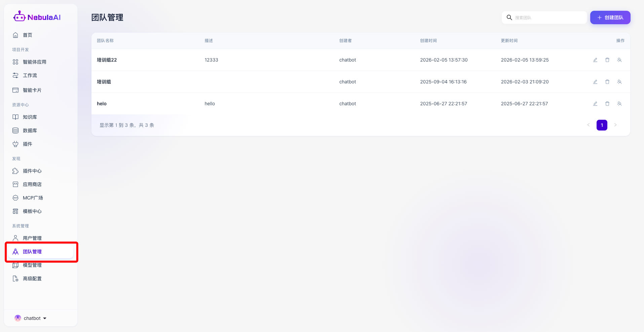This screenshot has height=332, width=644.
Task: Open 高级配置 in the sidebar
Action: click(32, 279)
